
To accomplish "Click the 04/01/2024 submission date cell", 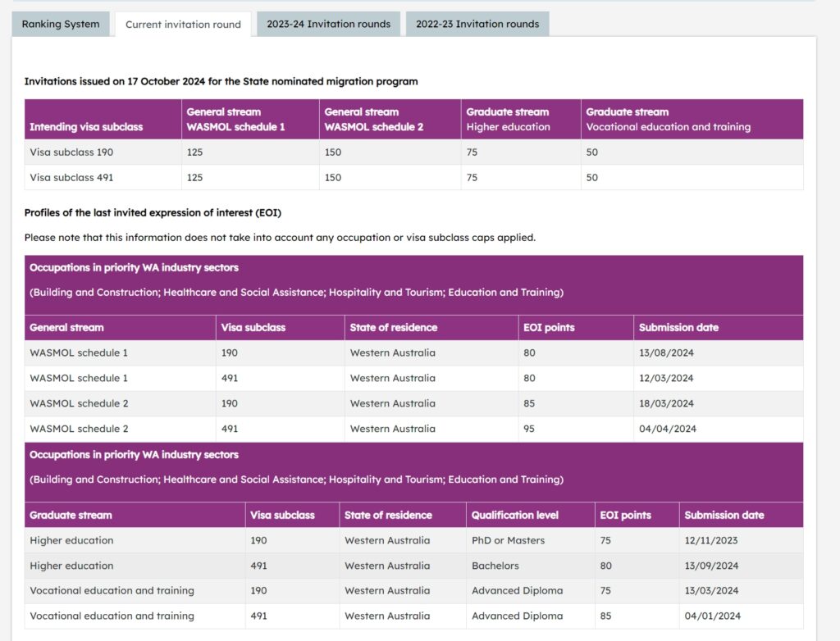I will [712, 616].
